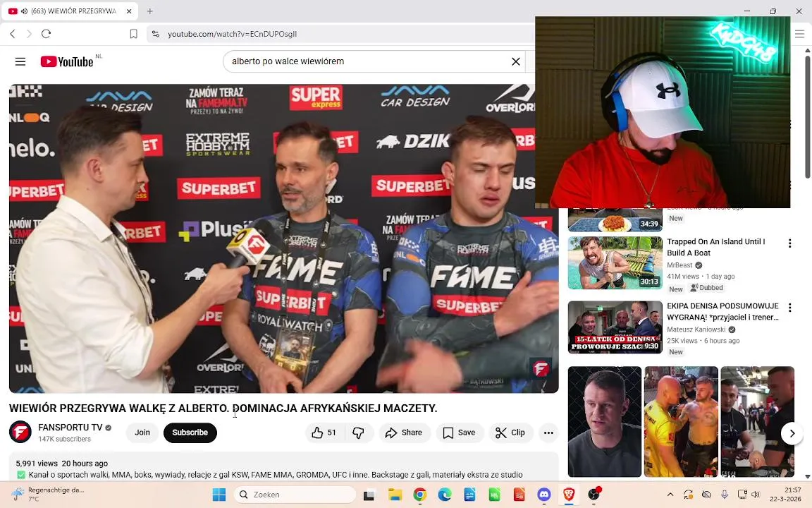Screen dimensions: 812x508
Task: Join the FANSPORTU TV channel
Action: (142, 433)
